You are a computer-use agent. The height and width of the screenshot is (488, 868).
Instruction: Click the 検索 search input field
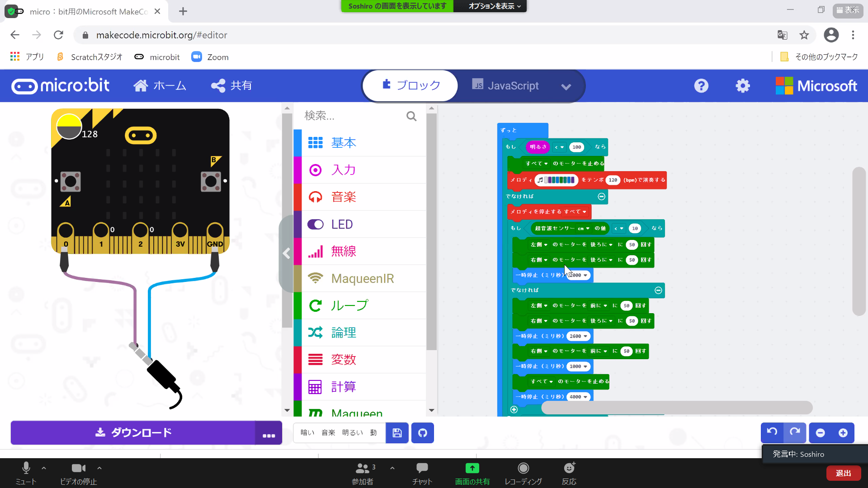point(353,116)
